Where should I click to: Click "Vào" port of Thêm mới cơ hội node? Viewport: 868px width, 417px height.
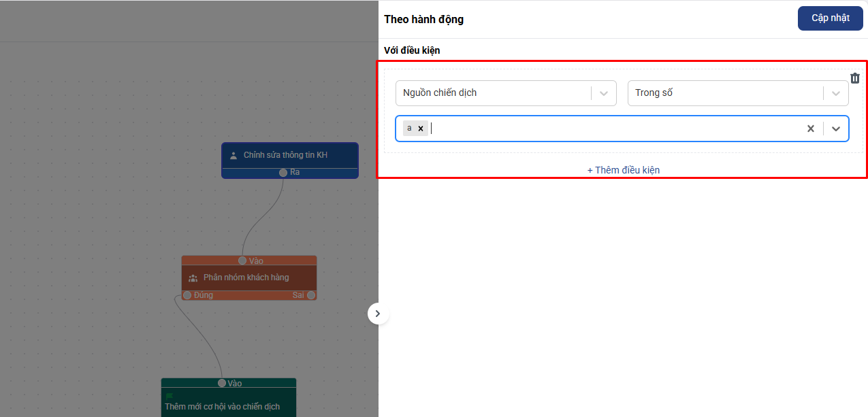click(x=222, y=383)
